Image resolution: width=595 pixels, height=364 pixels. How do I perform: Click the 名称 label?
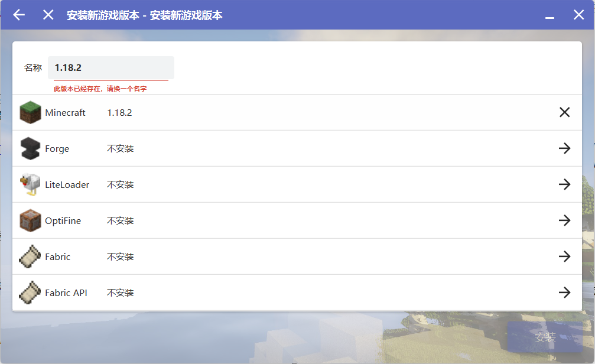[33, 68]
